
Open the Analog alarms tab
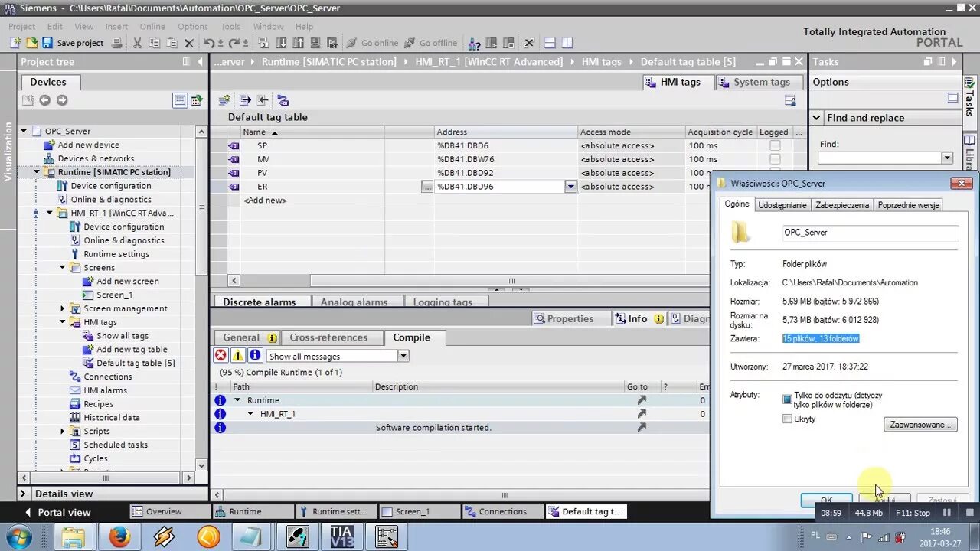pos(354,302)
